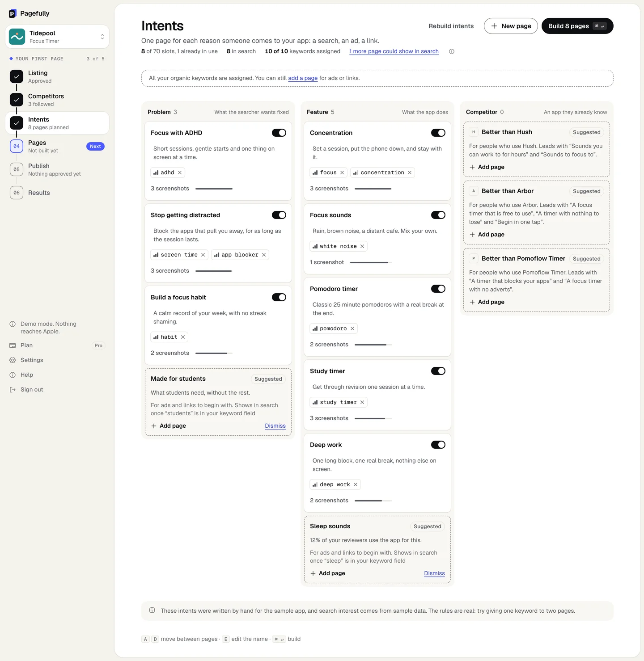This screenshot has width=644, height=661.
Task: Disable the Concentration feature page
Action: pyautogui.click(x=438, y=133)
